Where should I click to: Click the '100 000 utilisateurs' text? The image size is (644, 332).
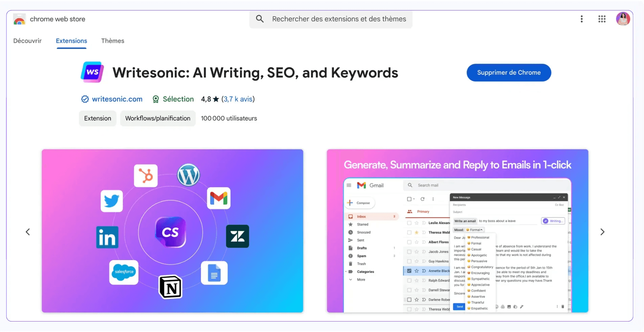pyautogui.click(x=229, y=118)
